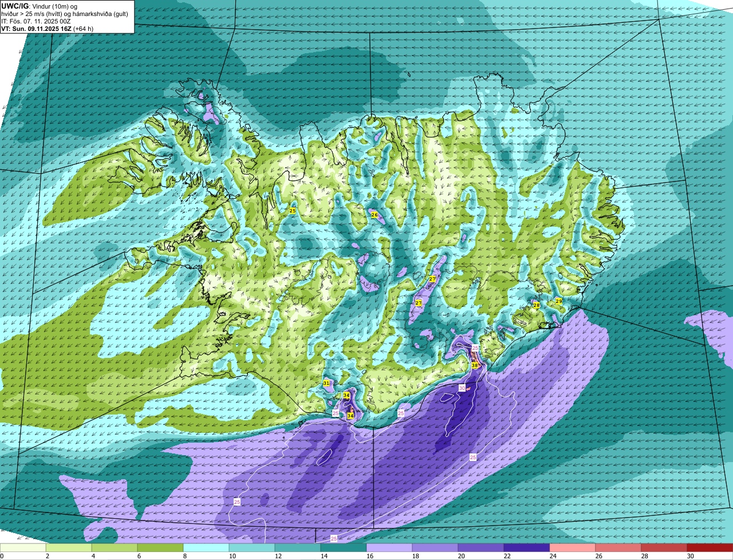Click the yellow max-gust label 38
The height and width of the screenshot is (560, 733).
[475, 365]
